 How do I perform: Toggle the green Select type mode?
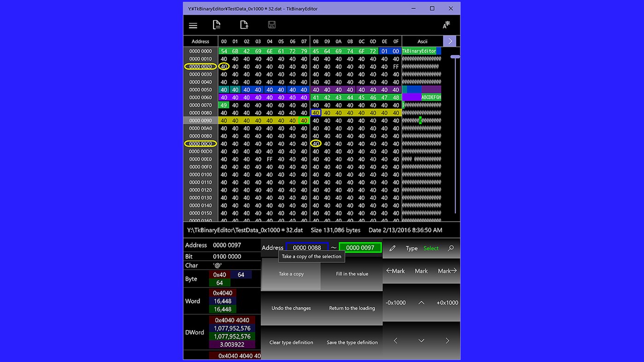pos(431,248)
